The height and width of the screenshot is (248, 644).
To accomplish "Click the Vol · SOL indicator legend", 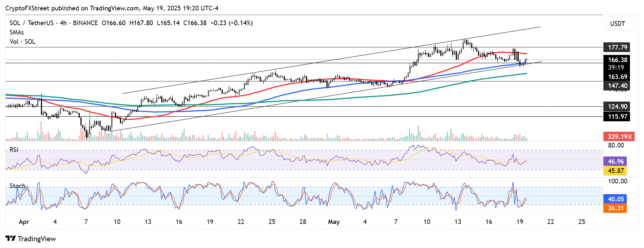I will [x=22, y=42].
